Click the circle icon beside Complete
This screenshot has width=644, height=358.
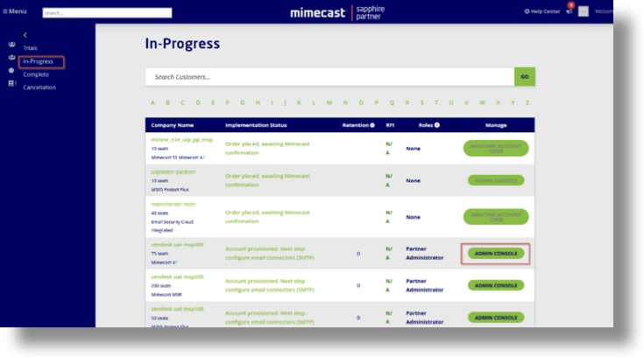11,71
